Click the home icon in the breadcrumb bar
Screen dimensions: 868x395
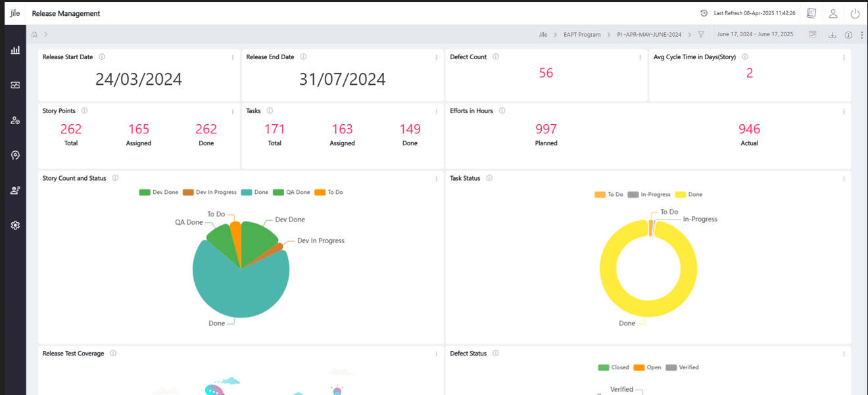[34, 35]
